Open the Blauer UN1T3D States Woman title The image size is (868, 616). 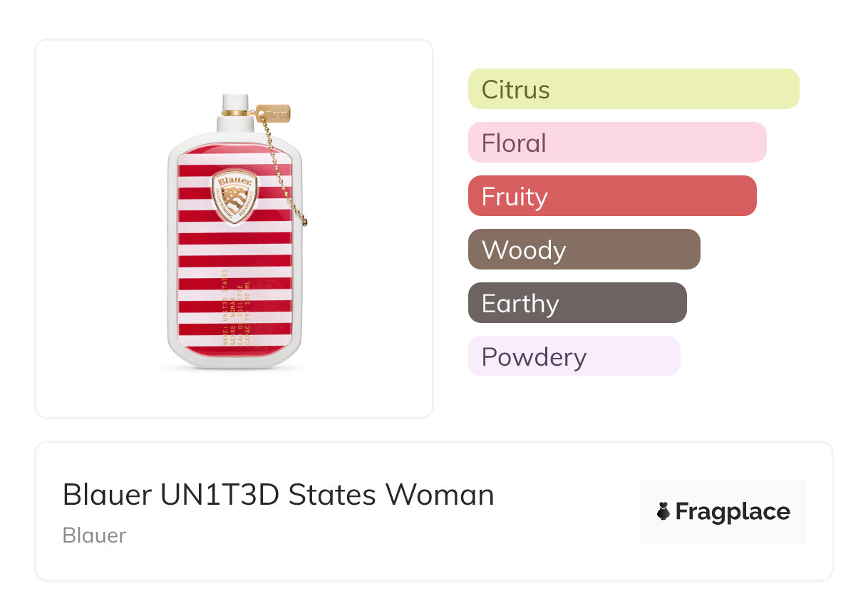click(278, 495)
